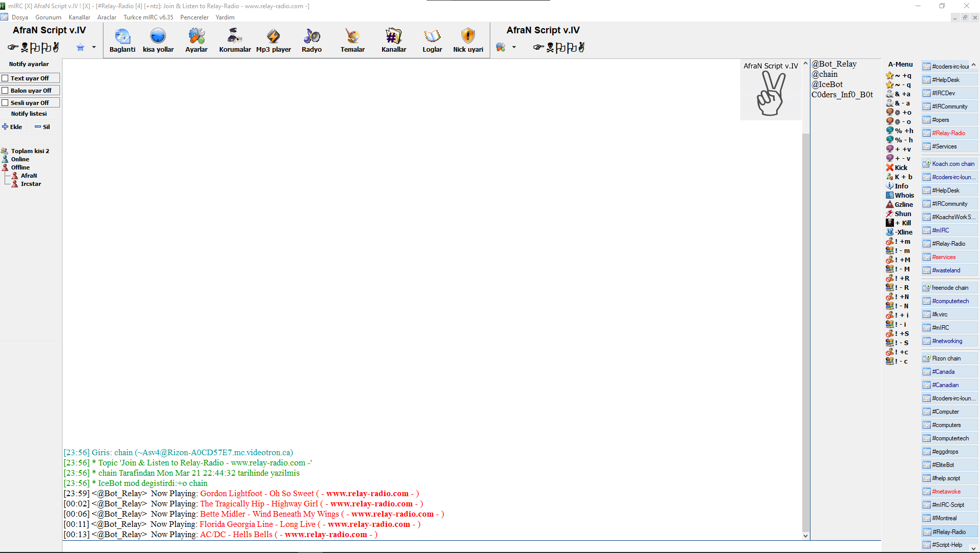Open Ayarlar settings icon

pos(196,36)
